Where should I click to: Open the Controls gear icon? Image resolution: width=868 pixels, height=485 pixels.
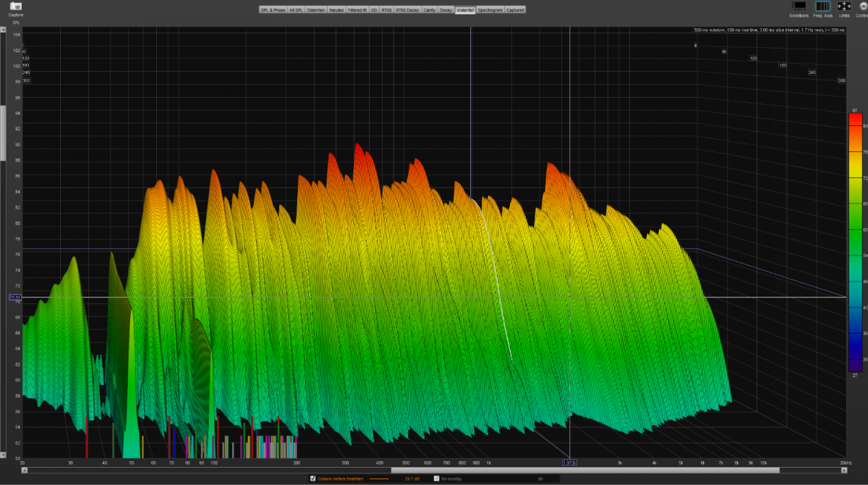[862, 6]
